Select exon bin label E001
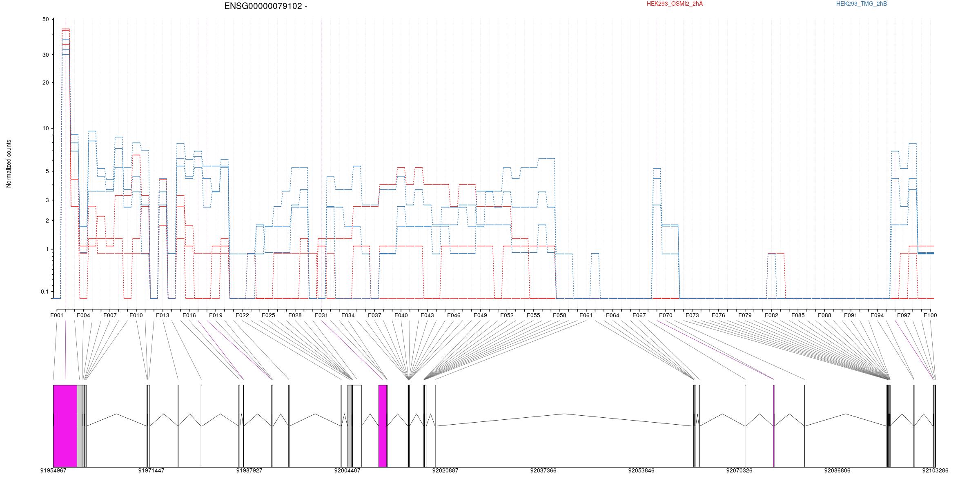The height and width of the screenshot is (490, 980). click(57, 315)
